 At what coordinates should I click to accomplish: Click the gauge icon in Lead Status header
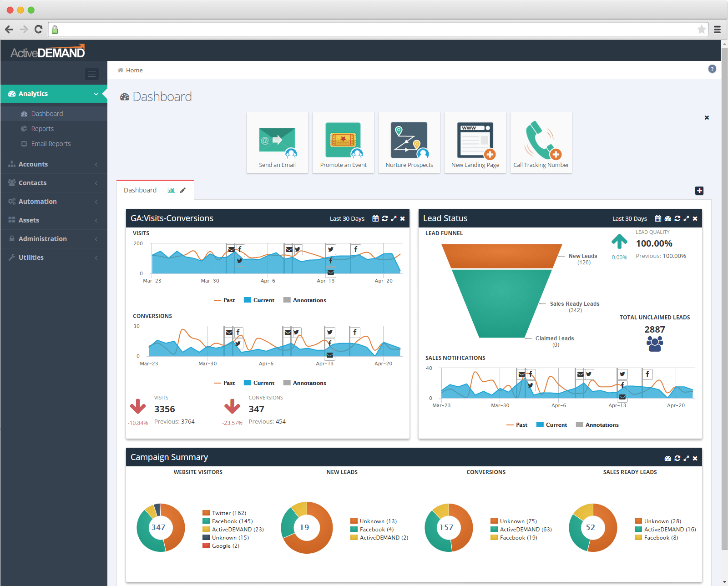tap(668, 218)
